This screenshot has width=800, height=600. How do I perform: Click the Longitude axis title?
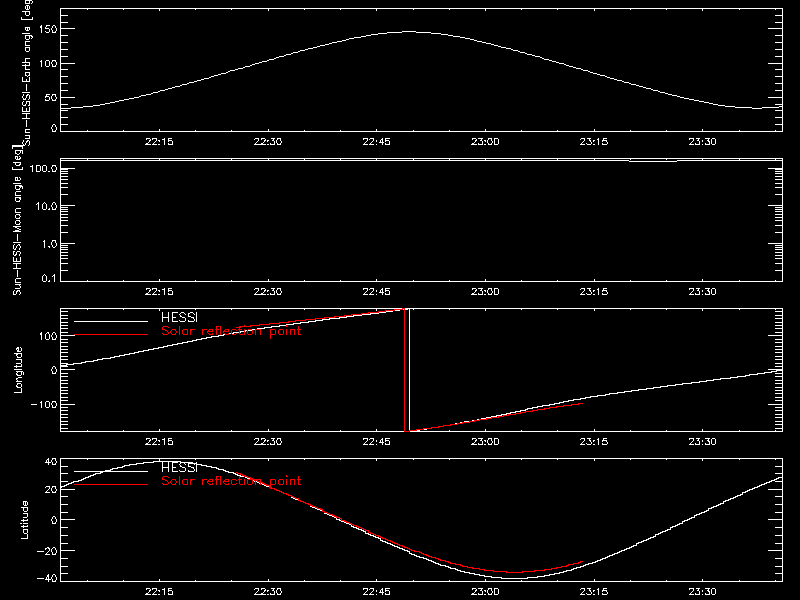(18, 370)
